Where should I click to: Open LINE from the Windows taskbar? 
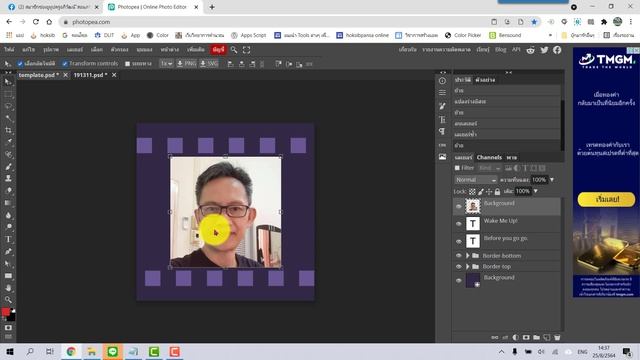click(x=113, y=351)
